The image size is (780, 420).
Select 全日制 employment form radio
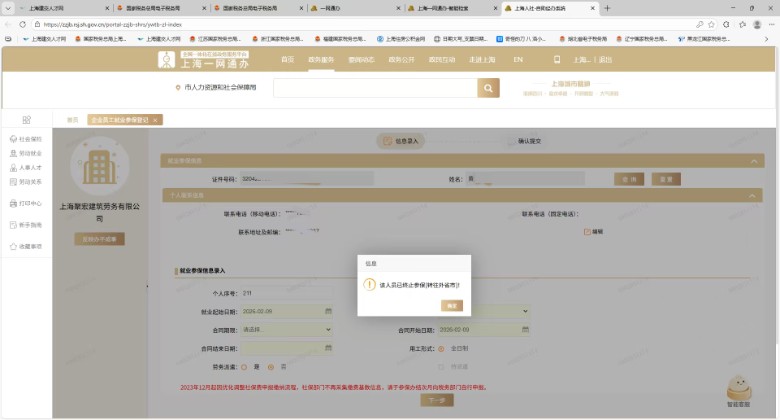coord(443,348)
